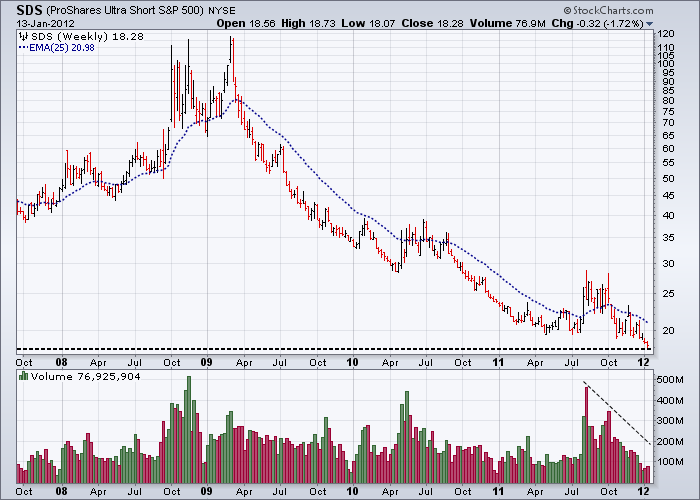The height and width of the screenshot is (500, 700).
Task: Click the 10 year label under volume panel
Action: (352, 491)
